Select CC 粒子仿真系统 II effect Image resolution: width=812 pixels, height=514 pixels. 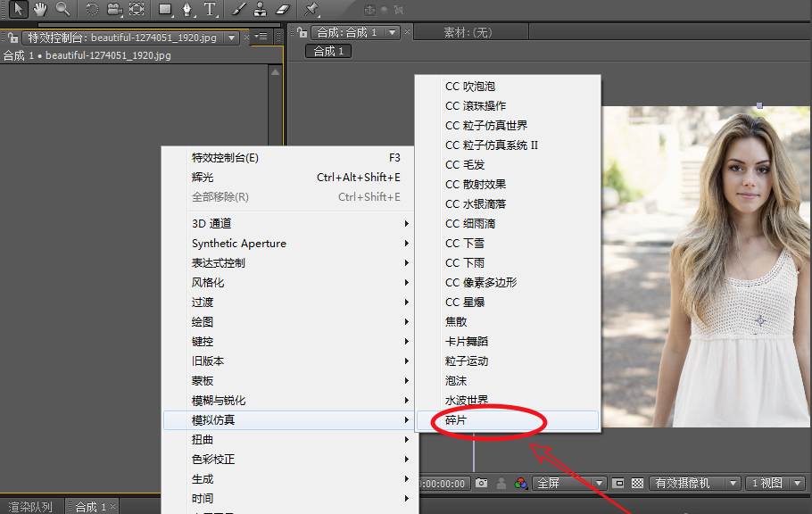pos(508,145)
